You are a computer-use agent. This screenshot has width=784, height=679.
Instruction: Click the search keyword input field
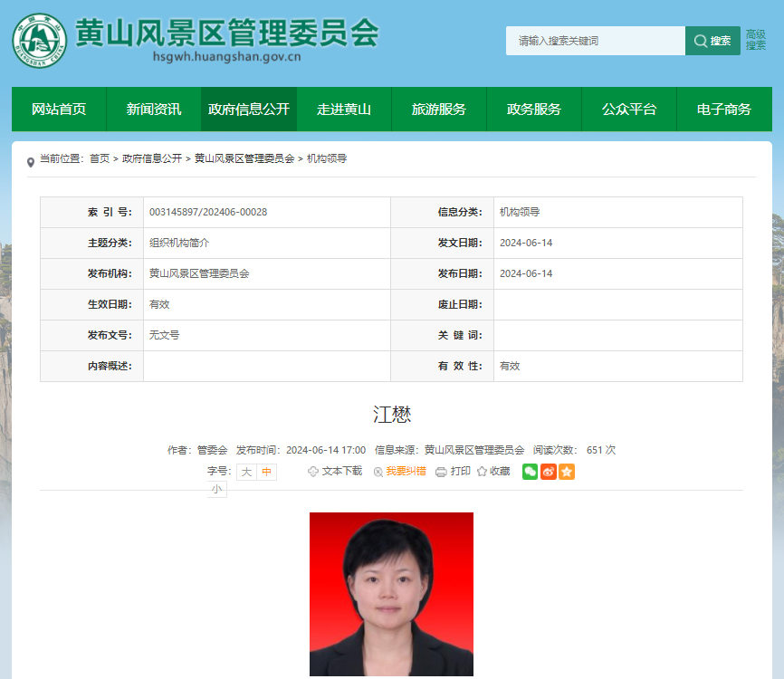[593, 41]
